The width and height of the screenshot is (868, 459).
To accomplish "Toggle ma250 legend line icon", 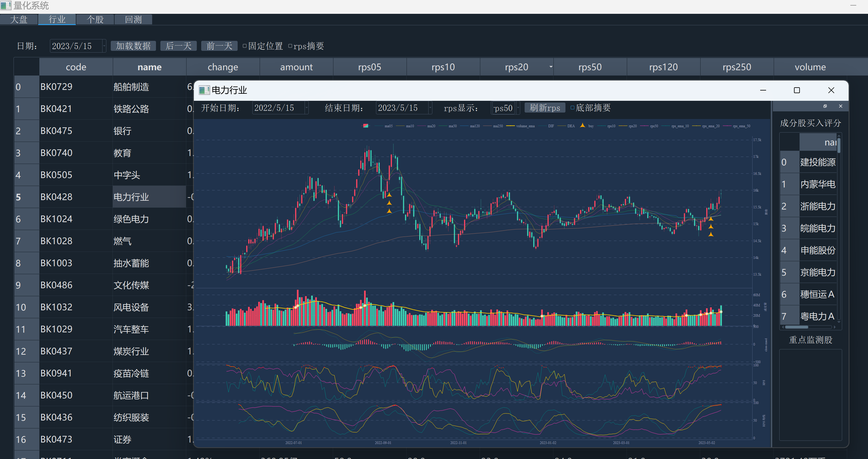I will [487, 126].
